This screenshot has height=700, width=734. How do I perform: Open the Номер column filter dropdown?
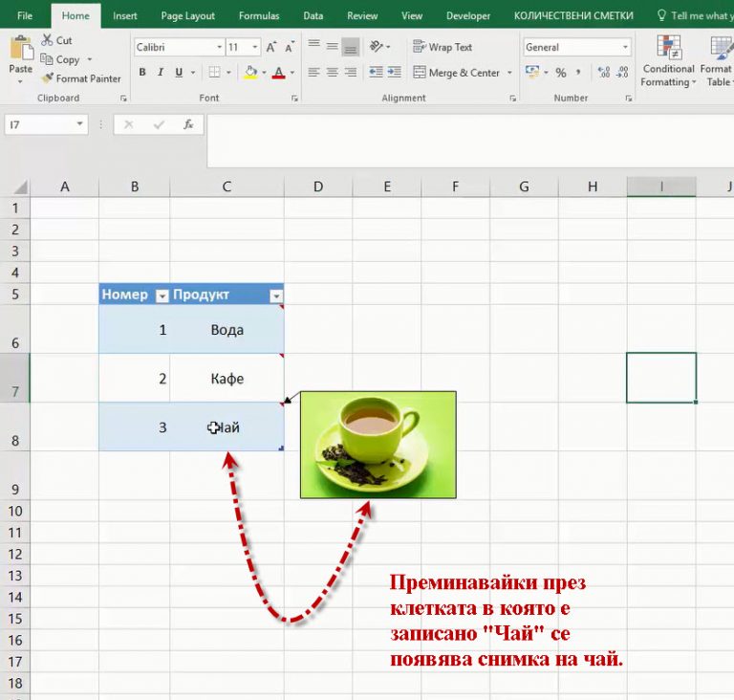click(x=162, y=296)
